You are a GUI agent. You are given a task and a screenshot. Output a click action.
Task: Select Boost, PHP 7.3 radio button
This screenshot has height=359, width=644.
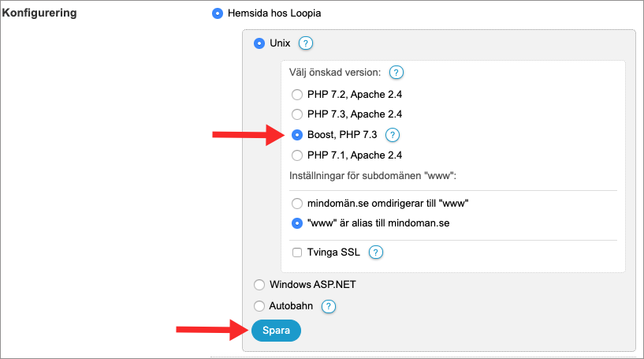pyautogui.click(x=297, y=135)
